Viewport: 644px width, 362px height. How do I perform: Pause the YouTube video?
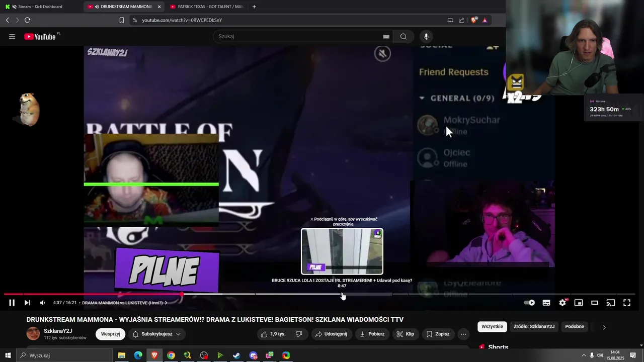point(12,303)
